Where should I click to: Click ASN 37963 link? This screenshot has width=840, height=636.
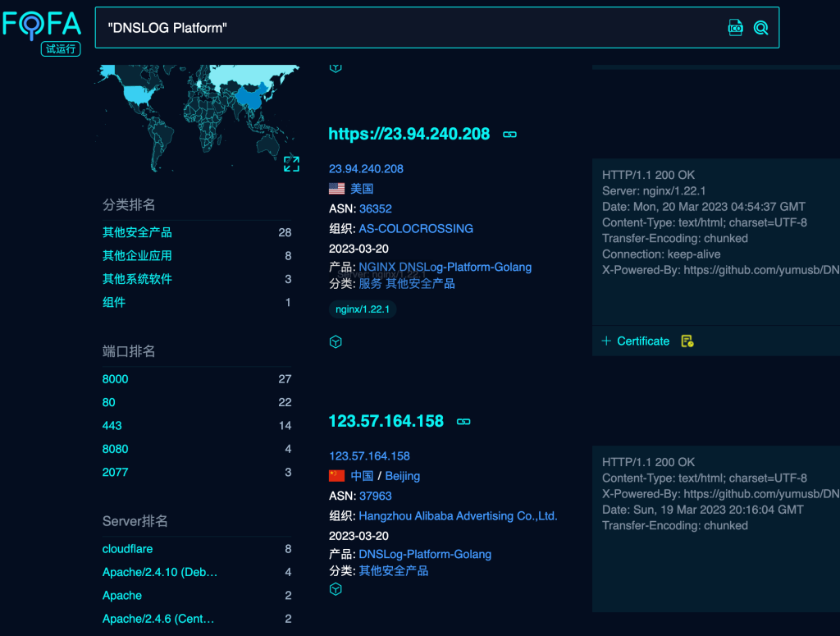coord(376,496)
